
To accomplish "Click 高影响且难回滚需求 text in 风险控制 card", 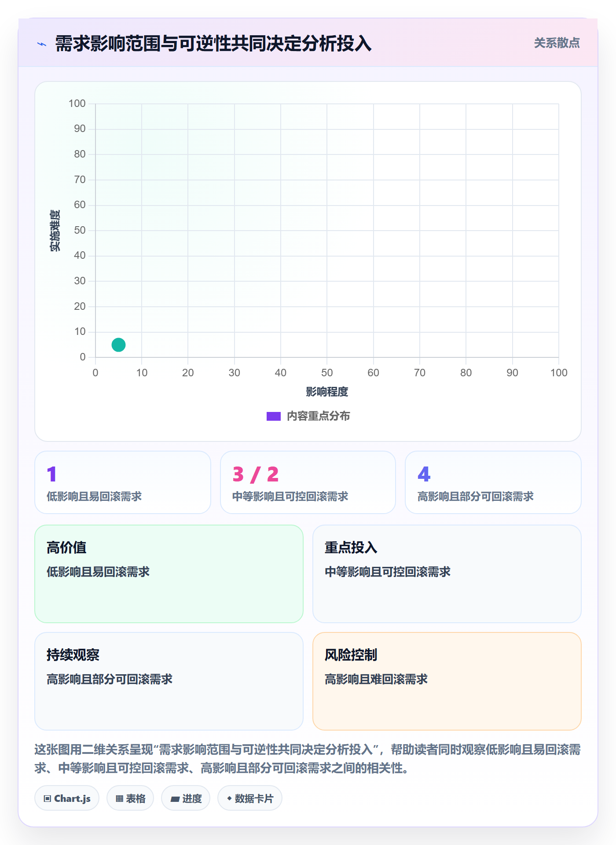I will point(376,679).
